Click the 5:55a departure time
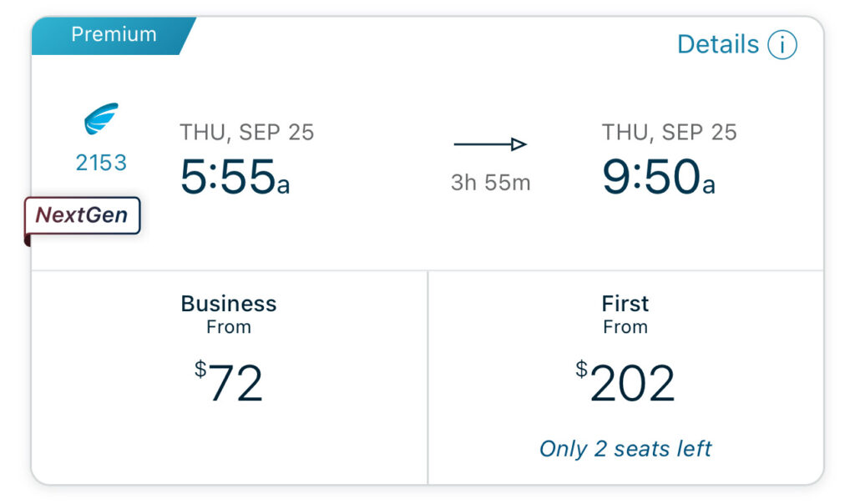Image resolution: width=855 pixels, height=504 pixels. click(x=235, y=177)
